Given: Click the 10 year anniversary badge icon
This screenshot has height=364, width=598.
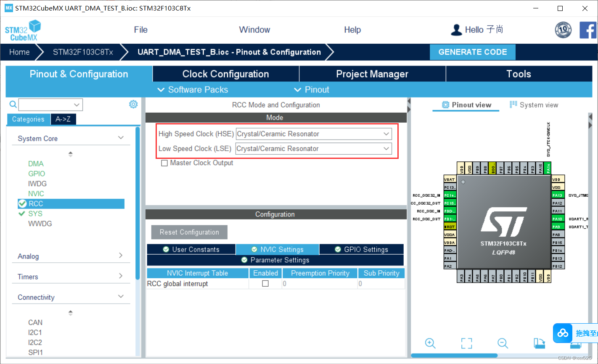Looking at the screenshot, I should coord(563,30).
